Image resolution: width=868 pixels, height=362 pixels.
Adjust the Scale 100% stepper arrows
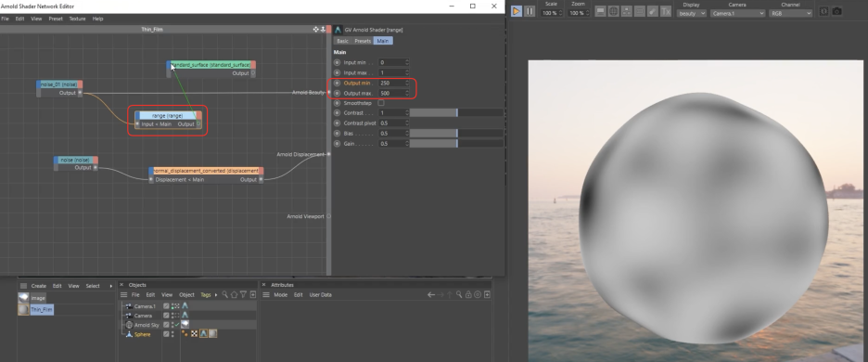tap(561, 13)
